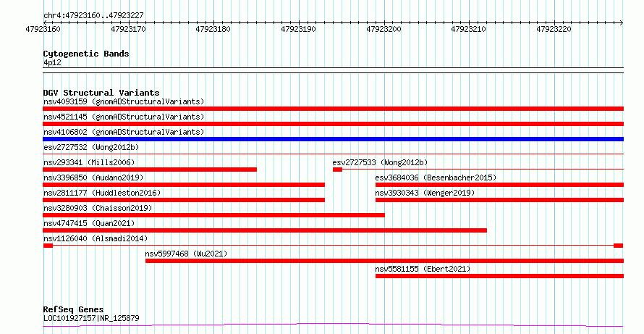
Task: Open the esv2727533 (Wong2012b) label
Action: coord(380,162)
